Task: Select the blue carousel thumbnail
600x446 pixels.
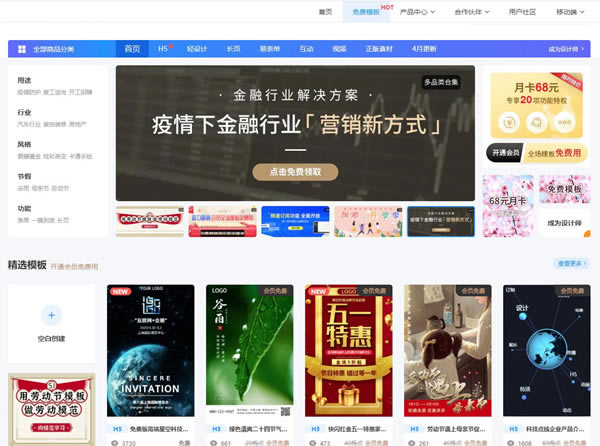Action: point(295,221)
